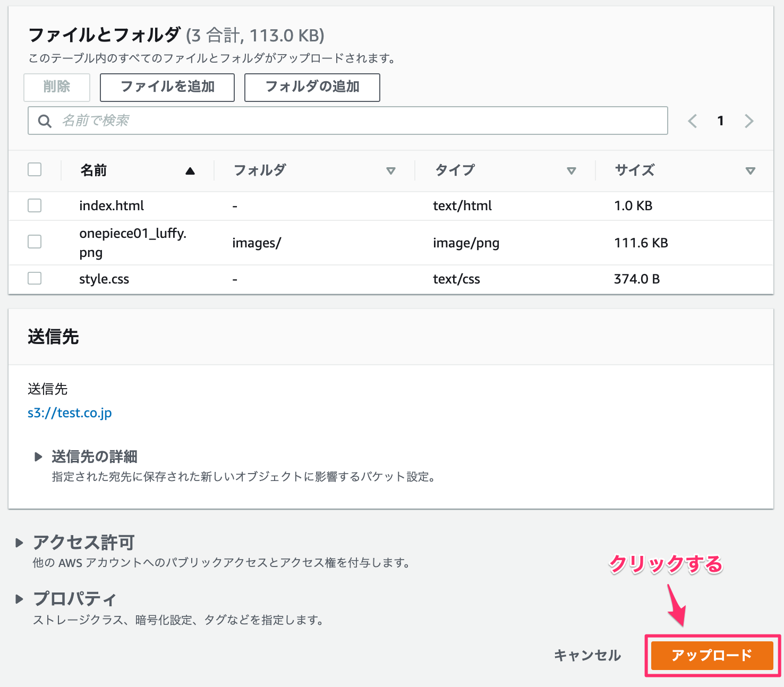This screenshot has width=784, height=687.
Task: Check the onepiece01_luffy.png row checkbox
Action: (34, 242)
